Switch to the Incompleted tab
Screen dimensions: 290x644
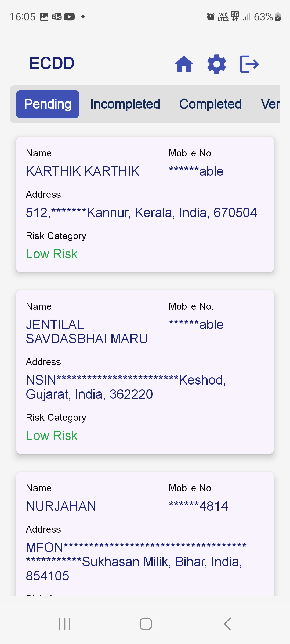point(125,104)
